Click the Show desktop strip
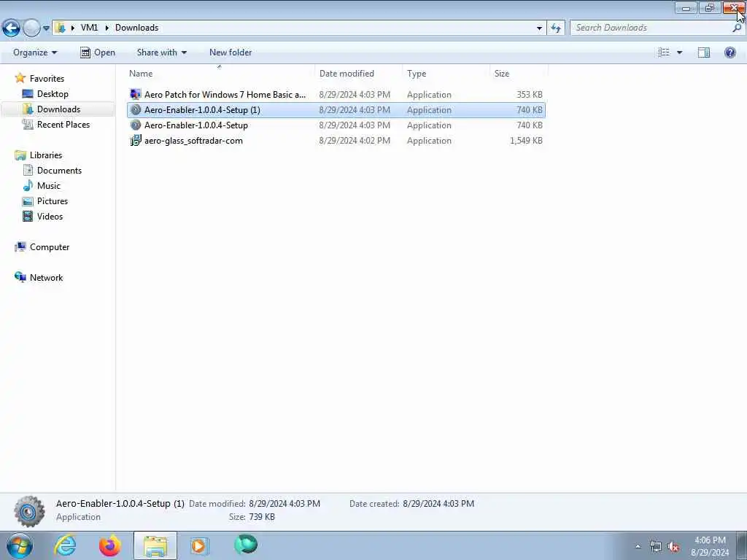 pyautogui.click(x=742, y=545)
